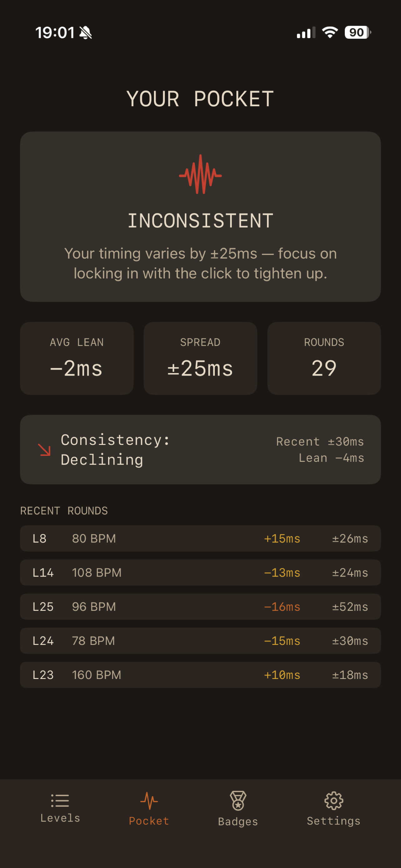Select the L24 78 BPM round
Image resolution: width=401 pixels, height=868 pixels.
coord(200,641)
